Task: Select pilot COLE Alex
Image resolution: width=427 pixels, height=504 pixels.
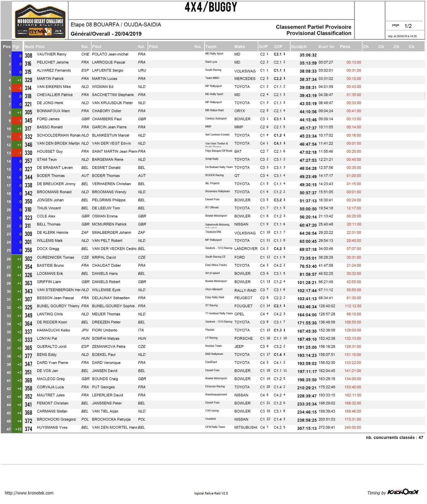Action: 46,216
